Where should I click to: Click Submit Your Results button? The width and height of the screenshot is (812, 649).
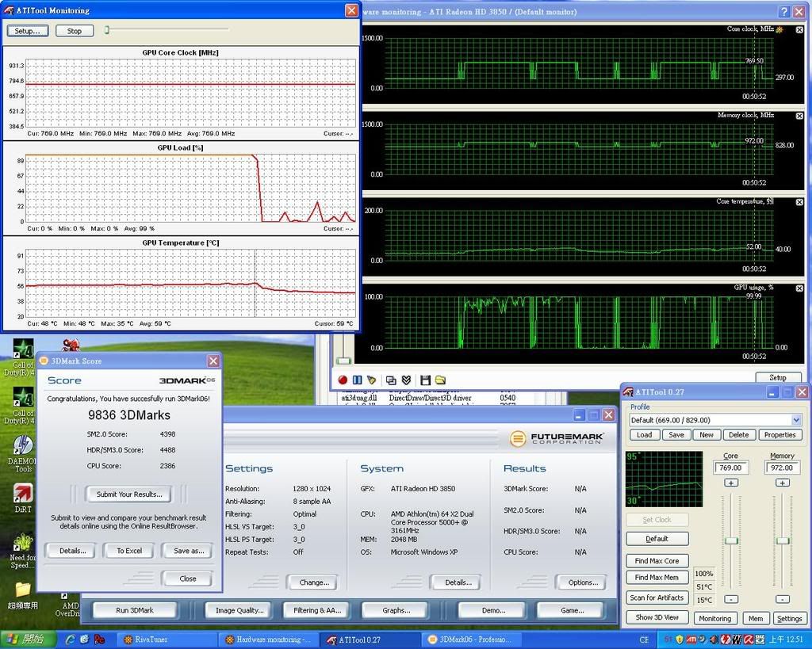(x=129, y=494)
